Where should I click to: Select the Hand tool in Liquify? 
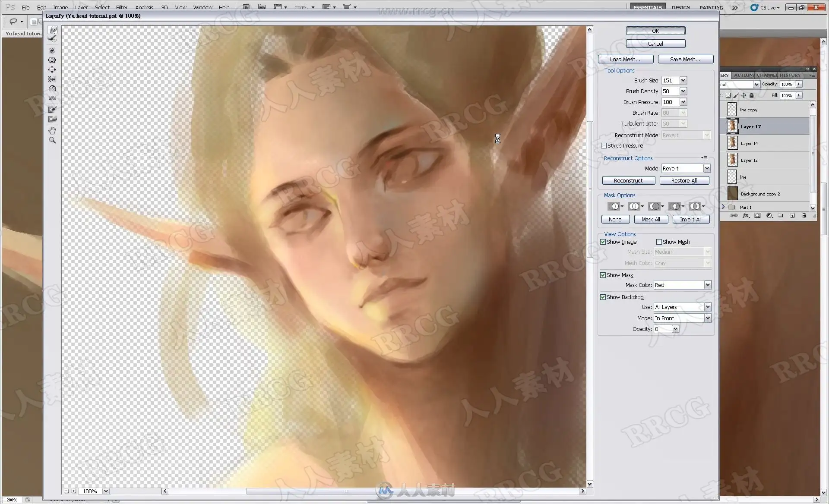pyautogui.click(x=52, y=130)
